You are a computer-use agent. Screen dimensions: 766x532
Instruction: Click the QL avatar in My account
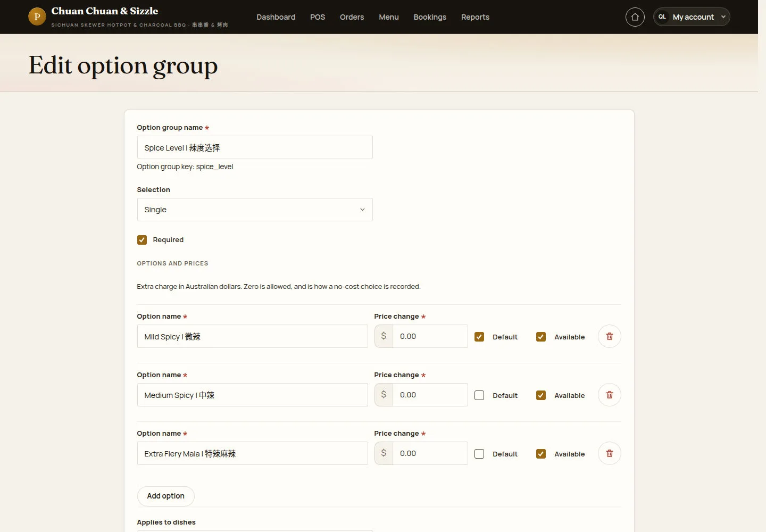[662, 17]
